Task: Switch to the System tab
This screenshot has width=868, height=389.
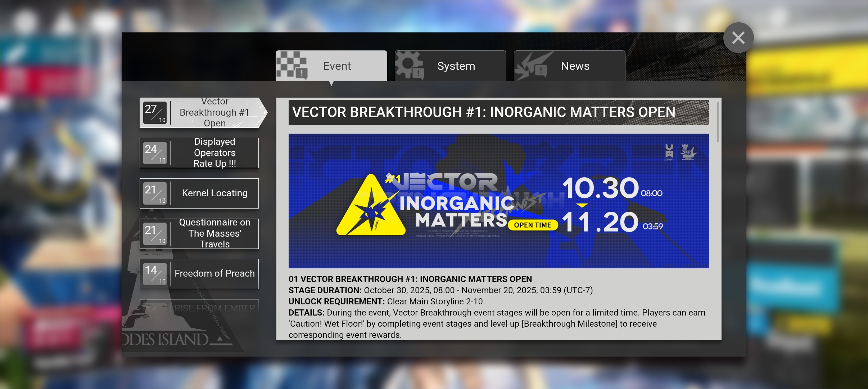Action: tap(456, 66)
